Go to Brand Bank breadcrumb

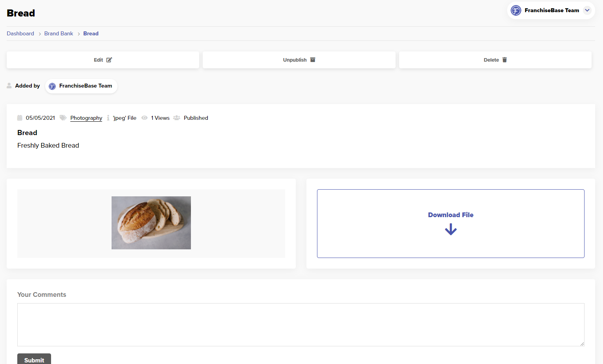(59, 34)
